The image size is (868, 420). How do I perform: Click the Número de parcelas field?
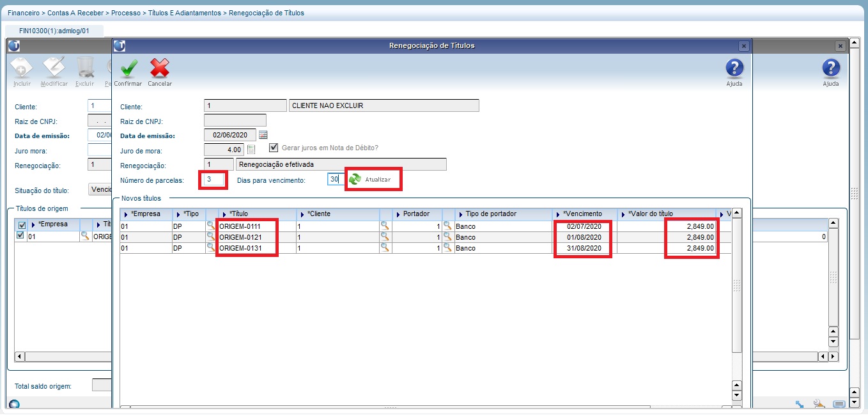point(215,180)
